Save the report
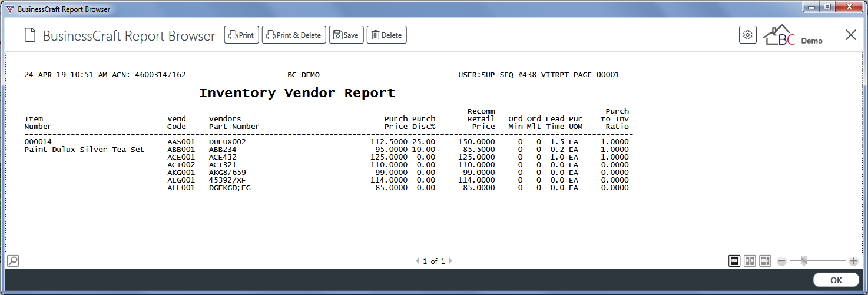868x295 pixels. (x=346, y=35)
